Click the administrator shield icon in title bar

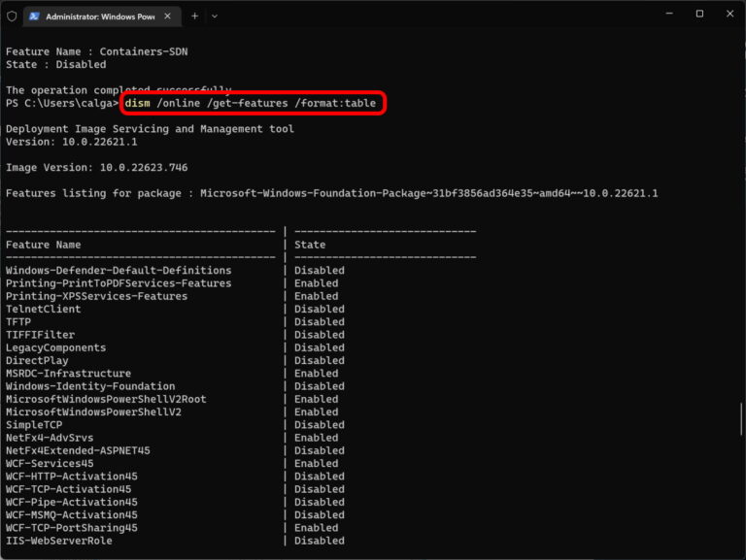coord(12,16)
